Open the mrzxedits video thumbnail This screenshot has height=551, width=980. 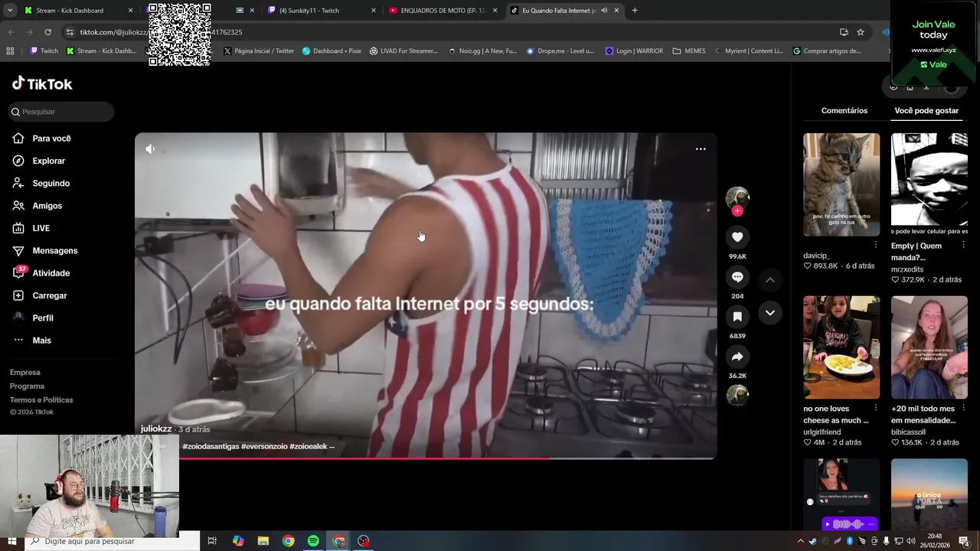point(929,184)
